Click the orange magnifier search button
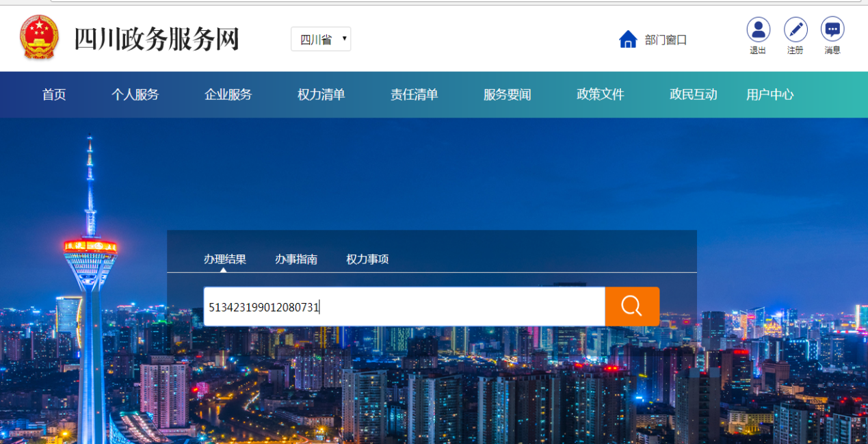 [x=632, y=306]
